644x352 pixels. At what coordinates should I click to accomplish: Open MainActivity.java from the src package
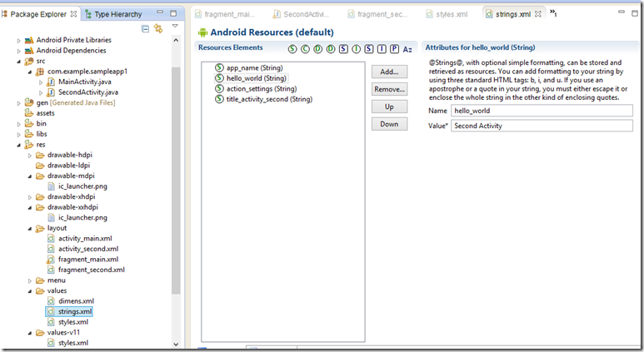tap(87, 82)
